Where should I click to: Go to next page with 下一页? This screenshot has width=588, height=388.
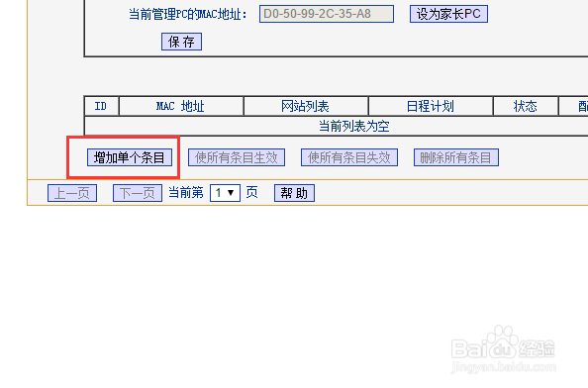click(138, 193)
